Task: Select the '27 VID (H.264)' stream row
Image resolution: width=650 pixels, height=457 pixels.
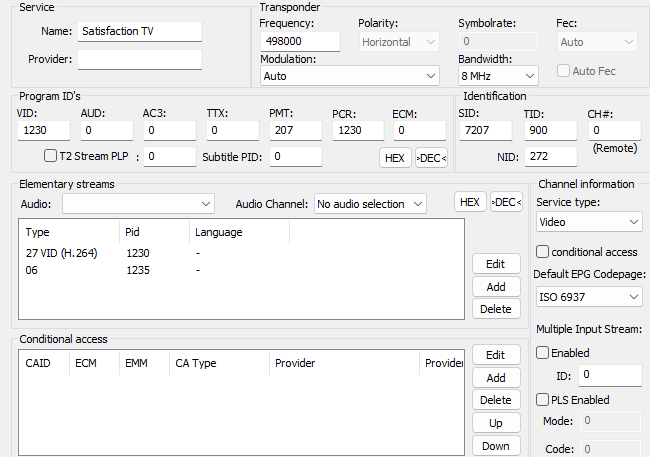Action: [x=241, y=253]
